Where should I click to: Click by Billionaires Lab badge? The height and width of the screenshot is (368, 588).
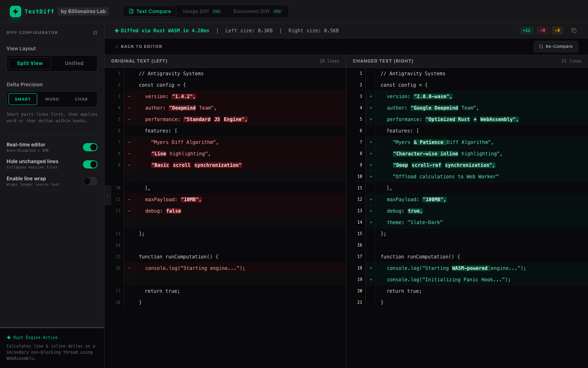[83, 11]
